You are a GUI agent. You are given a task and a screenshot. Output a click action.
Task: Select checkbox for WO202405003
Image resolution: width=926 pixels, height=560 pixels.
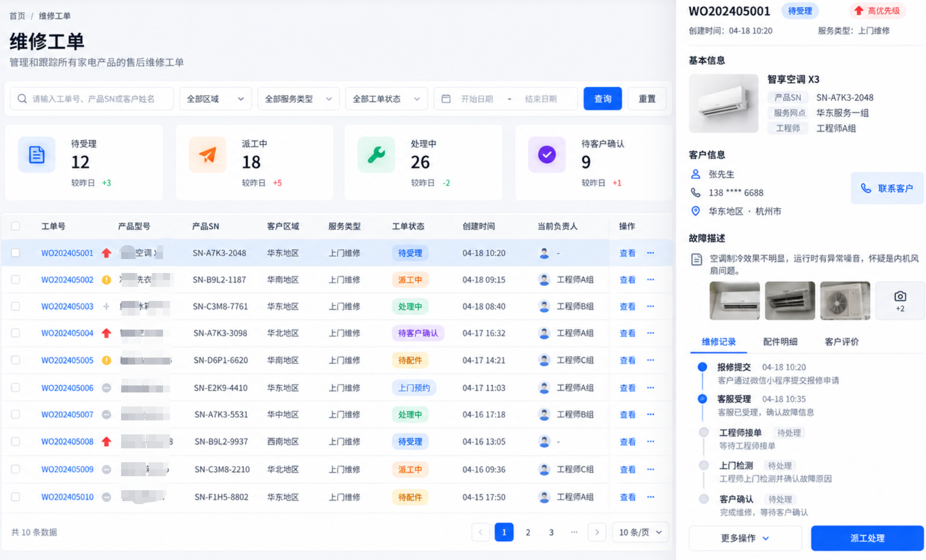point(16,306)
